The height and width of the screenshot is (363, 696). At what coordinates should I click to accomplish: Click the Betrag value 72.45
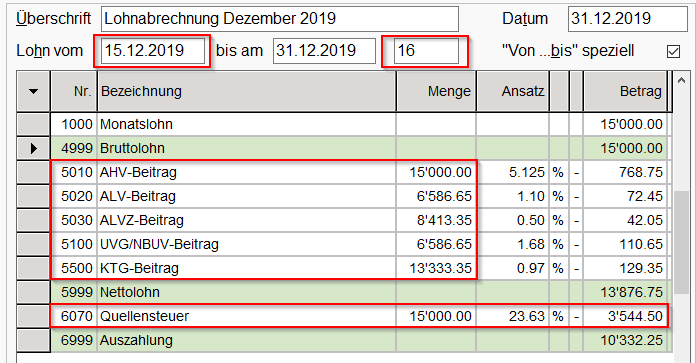click(x=645, y=196)
